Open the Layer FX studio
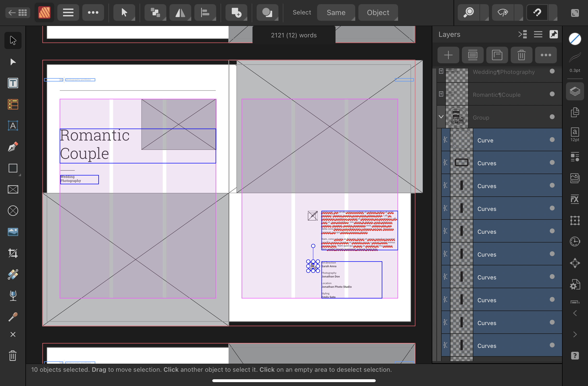Image resolution: width=588 pixels, height=386 pixels. click(x=575, y=199)
